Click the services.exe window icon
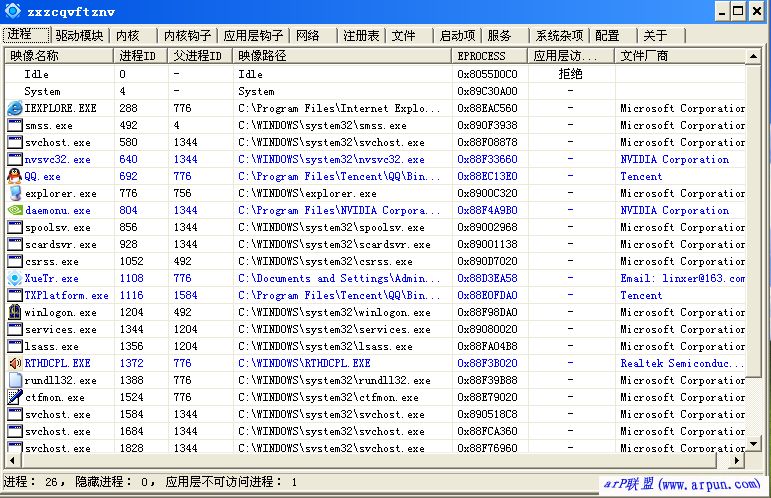Screen dimensions: 771x498 15,329
